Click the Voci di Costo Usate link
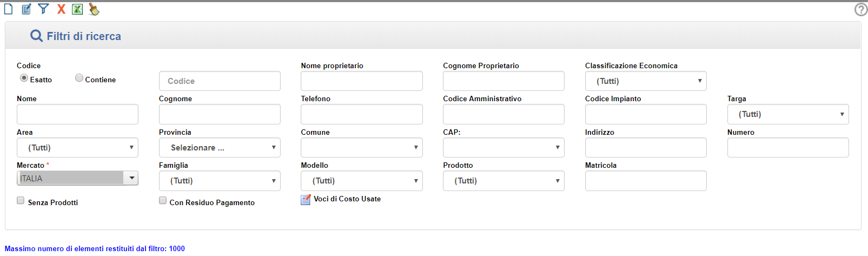868x256 pixels. (347, 199)
